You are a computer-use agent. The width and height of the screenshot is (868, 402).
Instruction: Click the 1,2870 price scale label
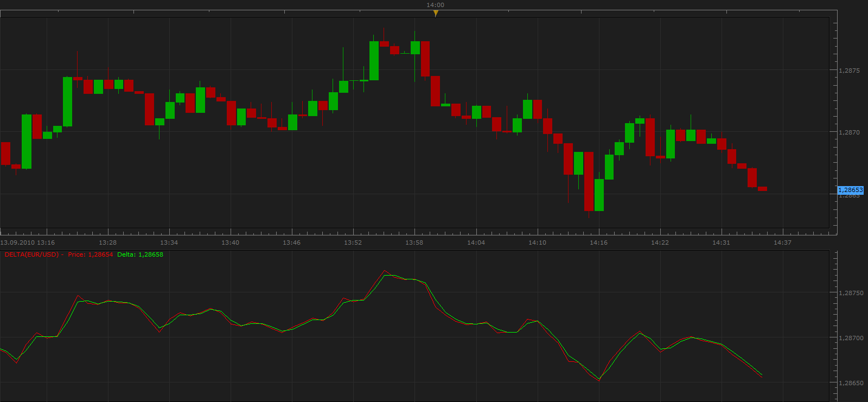pyautogui.click(x=849, y=132)
